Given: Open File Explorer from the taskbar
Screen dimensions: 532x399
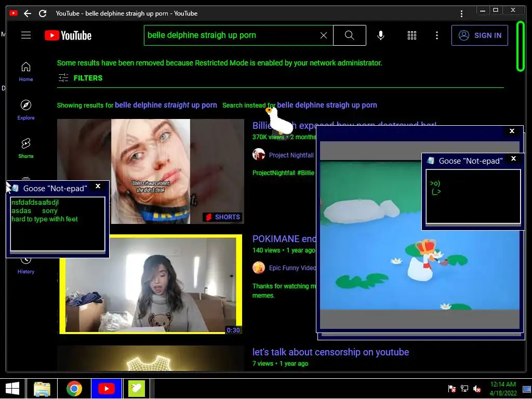Looking at the screenshot, I should click(x=42, y=389).
